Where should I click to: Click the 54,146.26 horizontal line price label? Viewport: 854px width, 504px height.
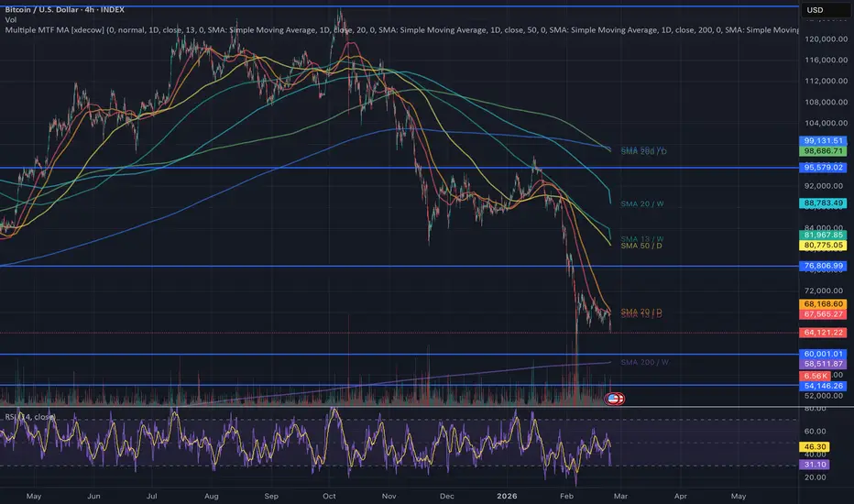point(823,386)
